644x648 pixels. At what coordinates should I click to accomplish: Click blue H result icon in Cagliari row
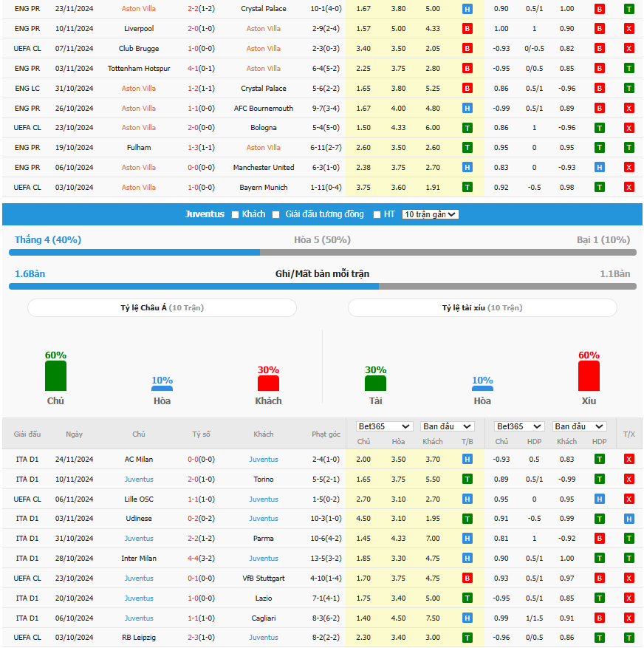(x=467, y=618)
